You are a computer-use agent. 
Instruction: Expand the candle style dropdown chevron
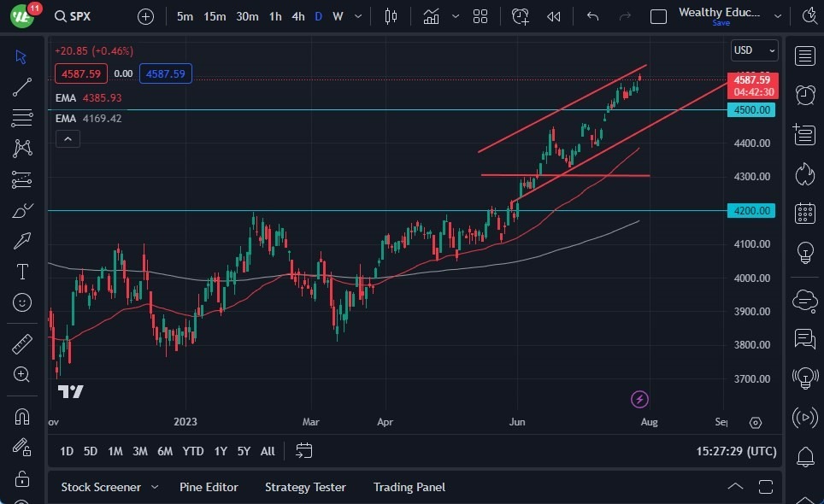454,15
